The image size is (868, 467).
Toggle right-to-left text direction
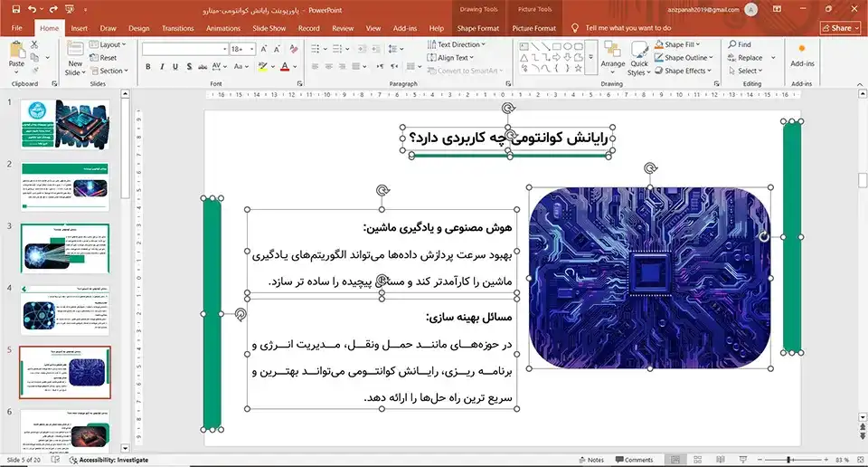point(394,66)
